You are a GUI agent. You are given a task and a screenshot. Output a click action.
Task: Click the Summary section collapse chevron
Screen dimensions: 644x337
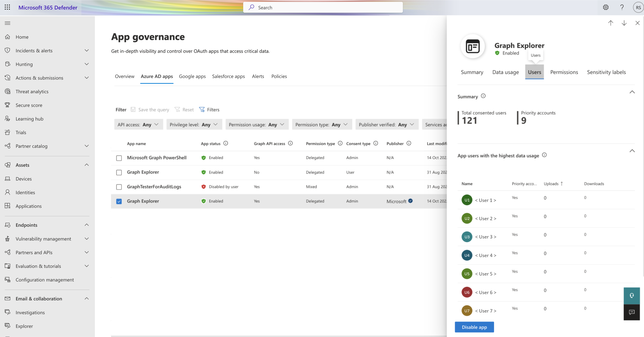pyautogui.click(x=632, y=92)
